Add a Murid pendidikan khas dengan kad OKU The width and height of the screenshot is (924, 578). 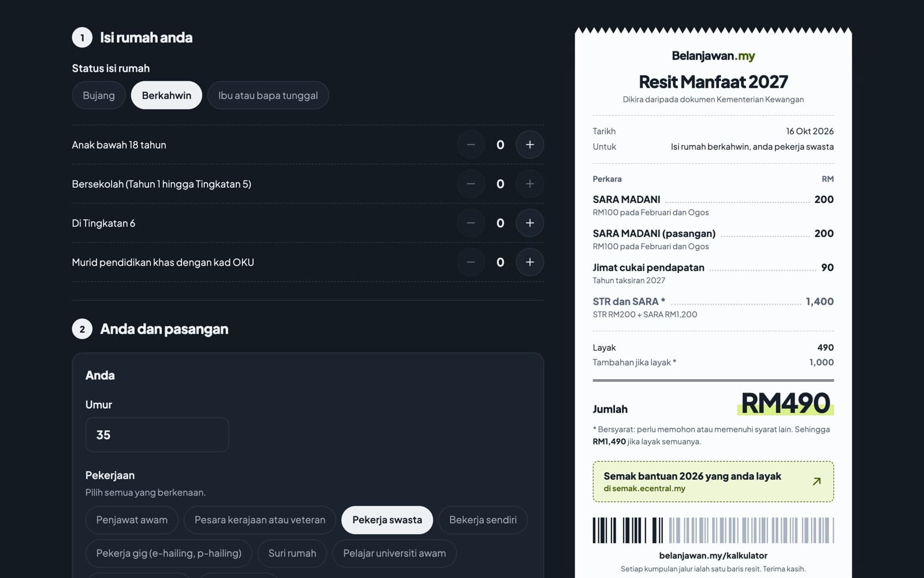tap(530, 262)
